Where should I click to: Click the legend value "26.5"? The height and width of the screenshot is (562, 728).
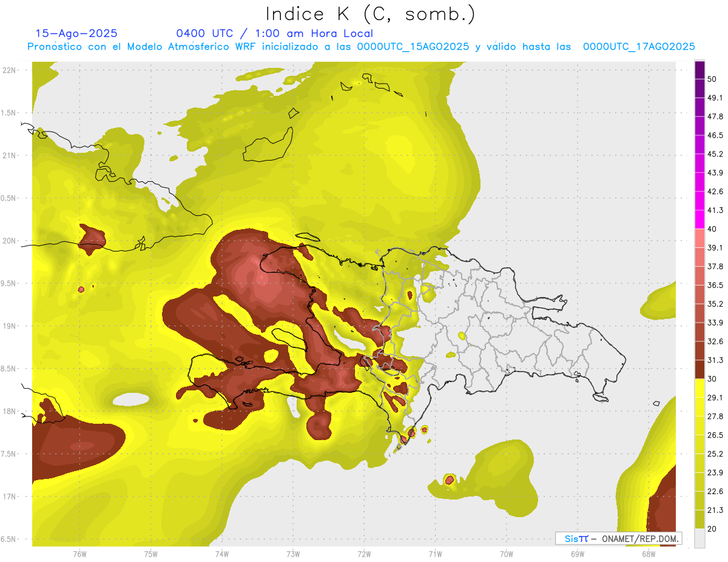coord(715,435)
